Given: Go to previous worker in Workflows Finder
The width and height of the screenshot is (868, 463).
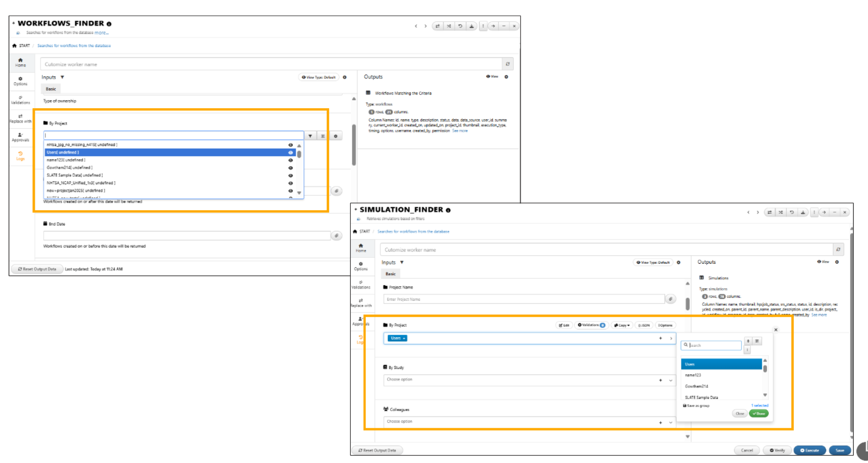Looking at the screenshot, I should click(416, 26).
